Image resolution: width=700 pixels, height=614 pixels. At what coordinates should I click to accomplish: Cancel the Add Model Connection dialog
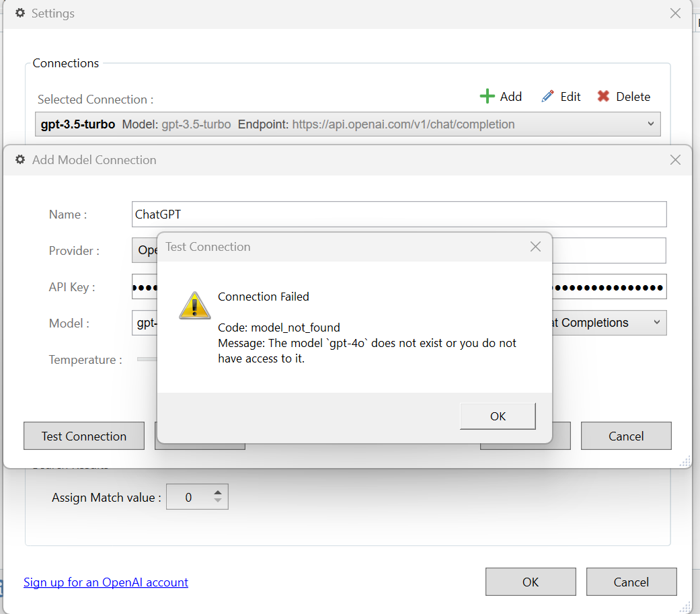coord(625,436)
